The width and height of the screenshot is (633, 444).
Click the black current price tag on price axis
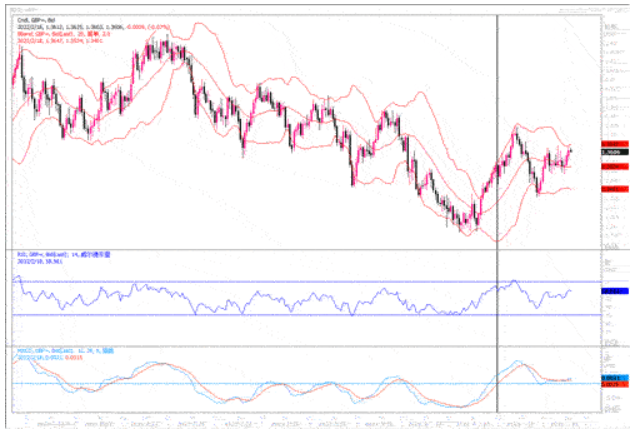pos(613,153)
